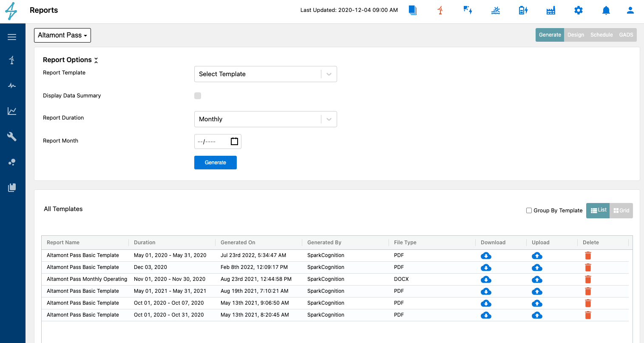
Task: Sort by Generated By column header
Action: [324, 243]
